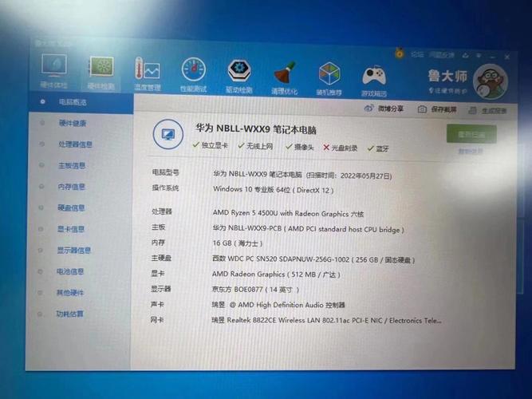
Task: Click the 网卡 row label
Action: tap(157, 319)
